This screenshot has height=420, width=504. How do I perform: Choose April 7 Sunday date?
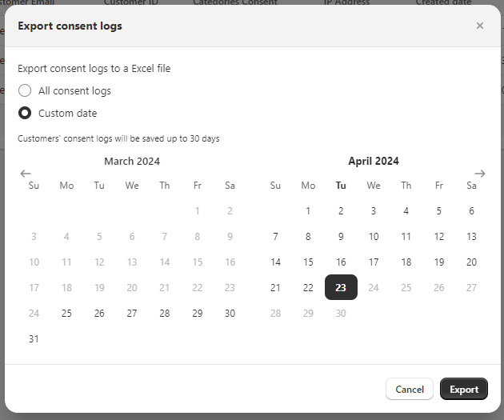275,237
